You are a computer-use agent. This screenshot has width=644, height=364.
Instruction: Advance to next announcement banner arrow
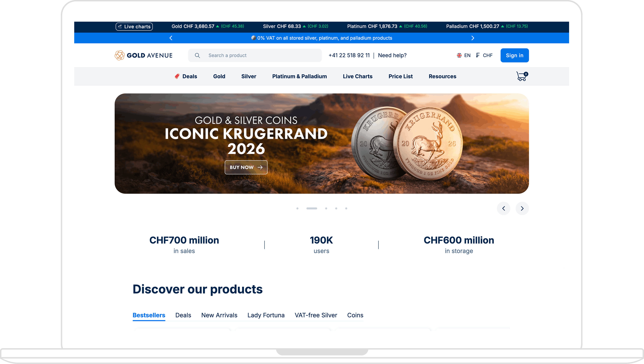(x=473, y=38)
